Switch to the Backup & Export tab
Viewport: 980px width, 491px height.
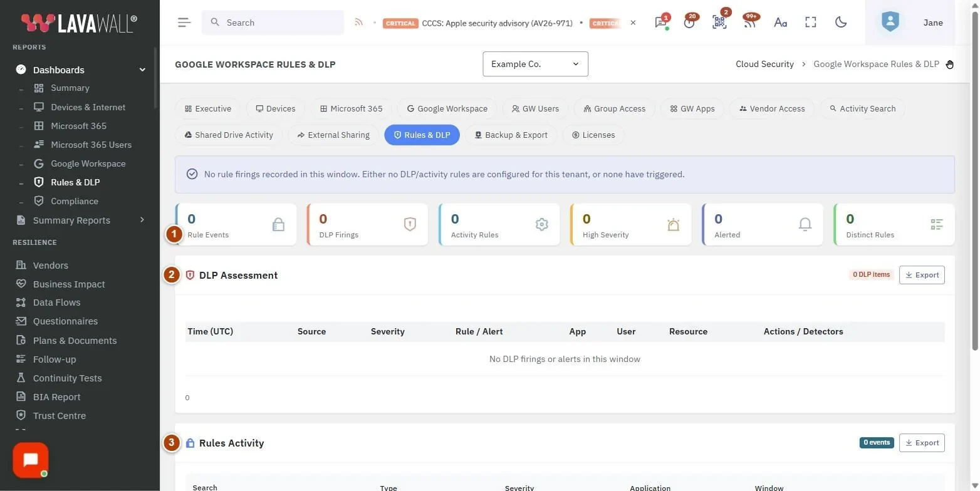[x=511, y=135]
